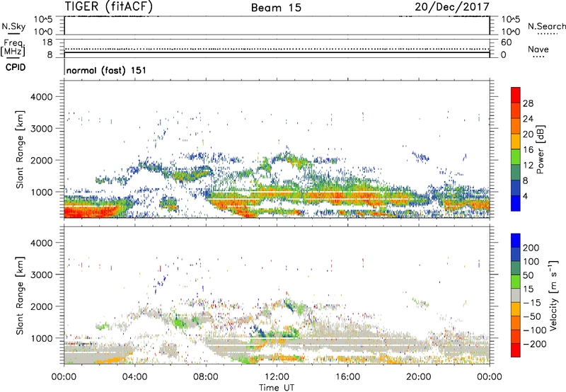
Task: Click the solid frequency line in Freq panel
Action: pyautogui.click(x=277, y=52)
